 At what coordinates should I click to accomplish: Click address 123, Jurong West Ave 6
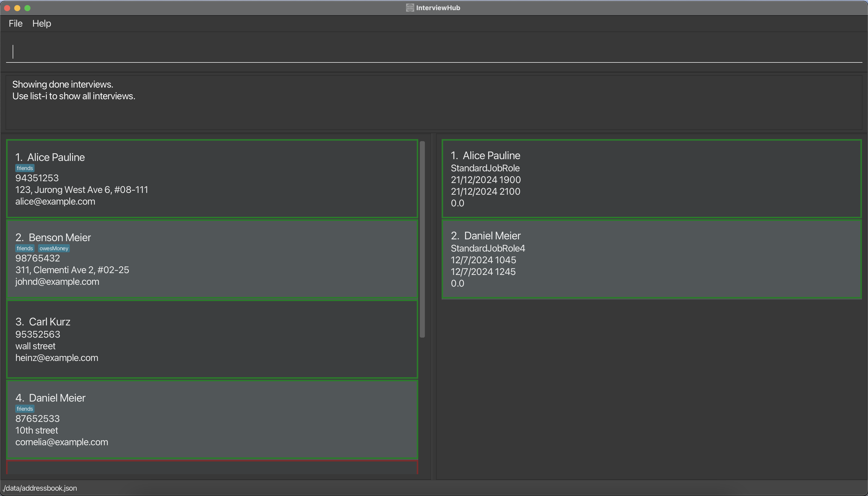[x=82, y=190]
